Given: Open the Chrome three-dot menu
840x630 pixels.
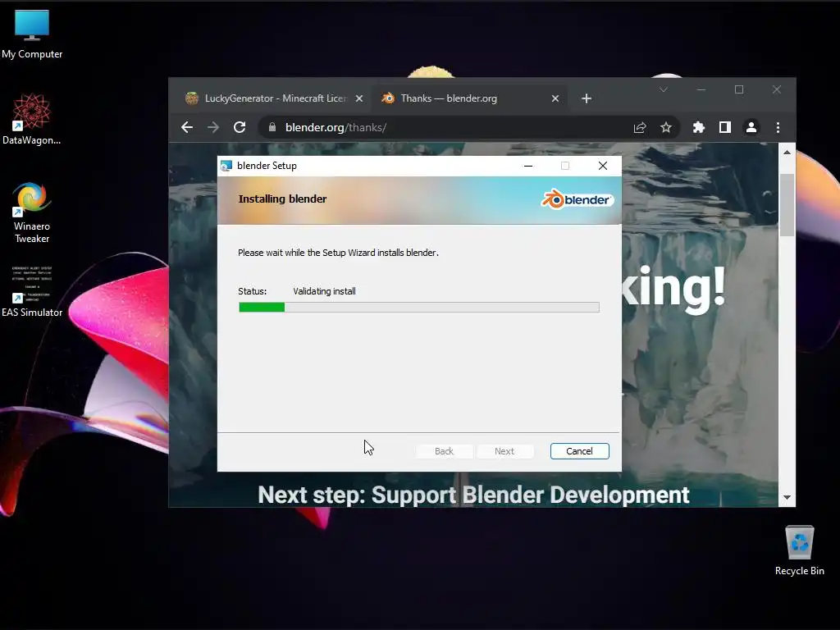Looking at the screenshot, I should click(778, 127).
